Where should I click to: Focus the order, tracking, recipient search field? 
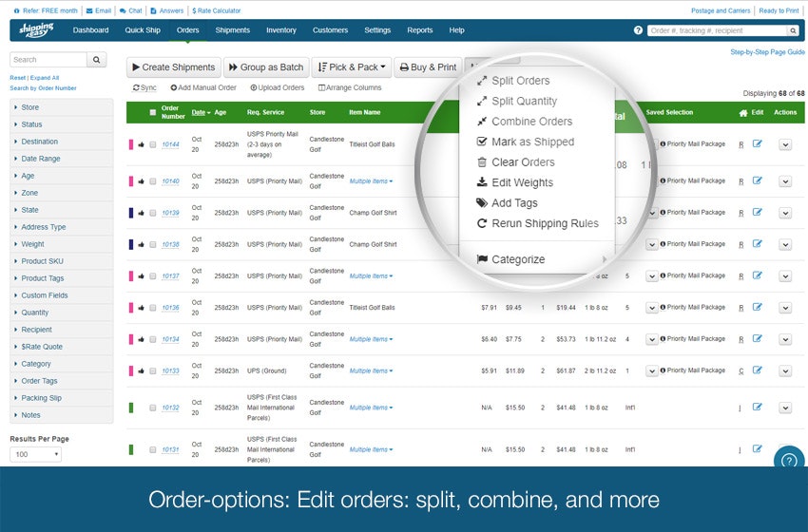pos(718,31)
